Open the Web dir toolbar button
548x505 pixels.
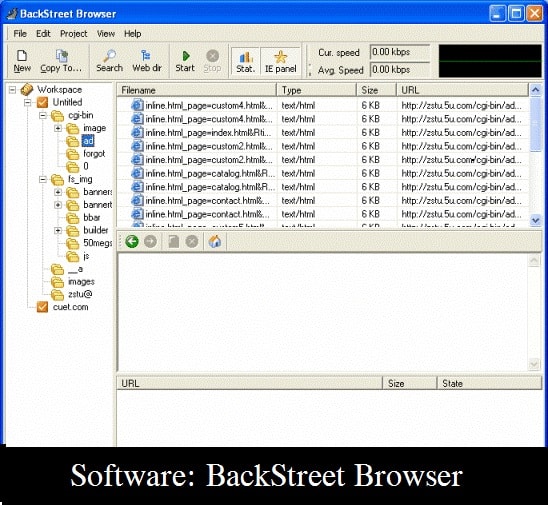(146, 61)
